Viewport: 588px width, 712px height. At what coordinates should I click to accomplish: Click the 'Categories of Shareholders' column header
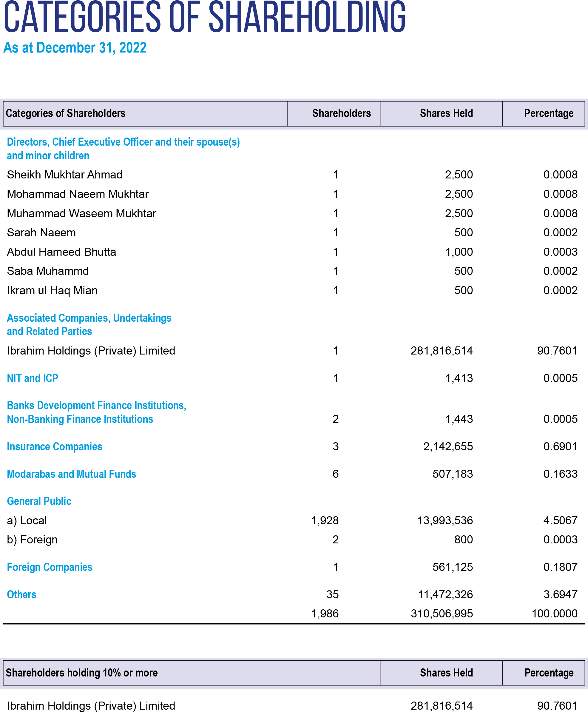click(65, 113)
